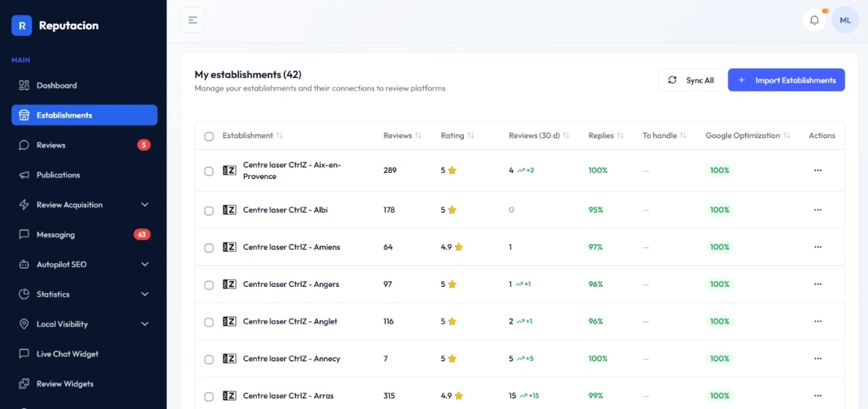Click the star icon in Annecy rating
The height and width of the screenshot is (409, 868).
pos(452,359)
